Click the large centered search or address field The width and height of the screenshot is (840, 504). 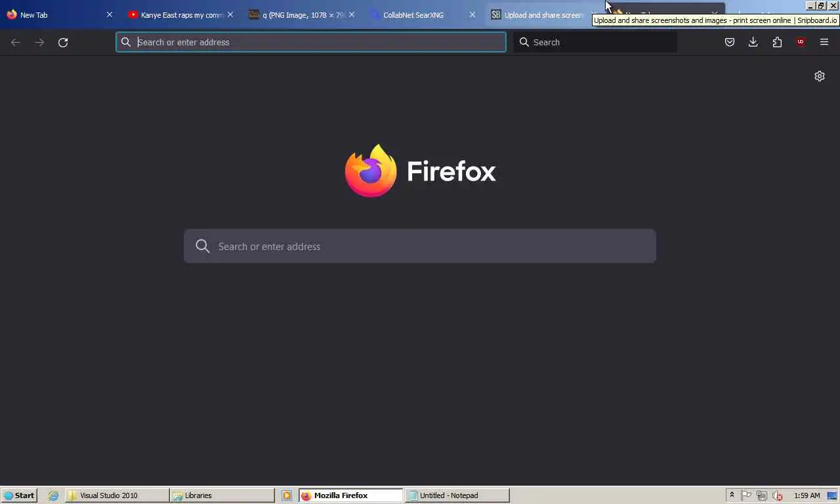[420, 246]
